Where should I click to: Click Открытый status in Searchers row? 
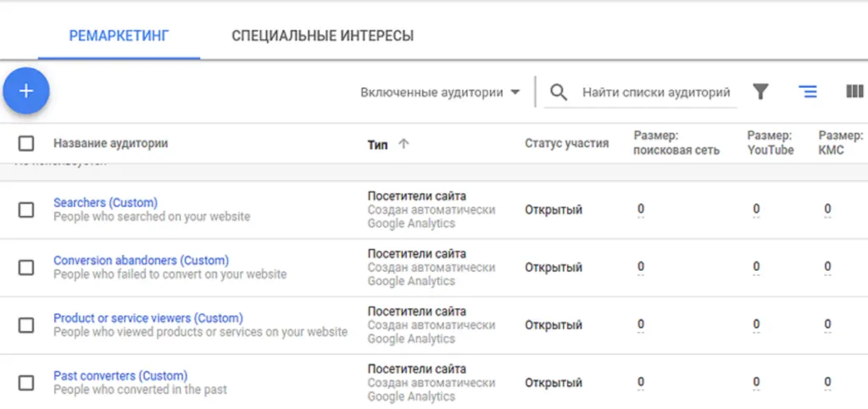click(554, 210)
